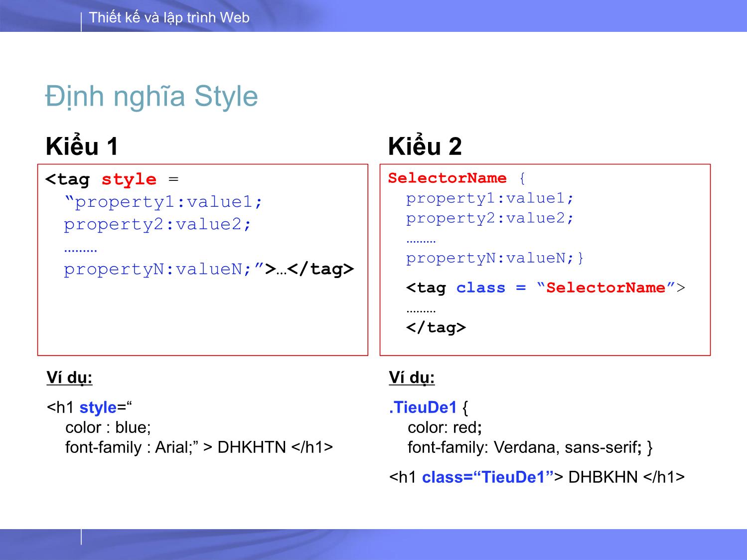Click the 'color: red;' example line
The image size is (747, 560).
[x=445, y=427]
